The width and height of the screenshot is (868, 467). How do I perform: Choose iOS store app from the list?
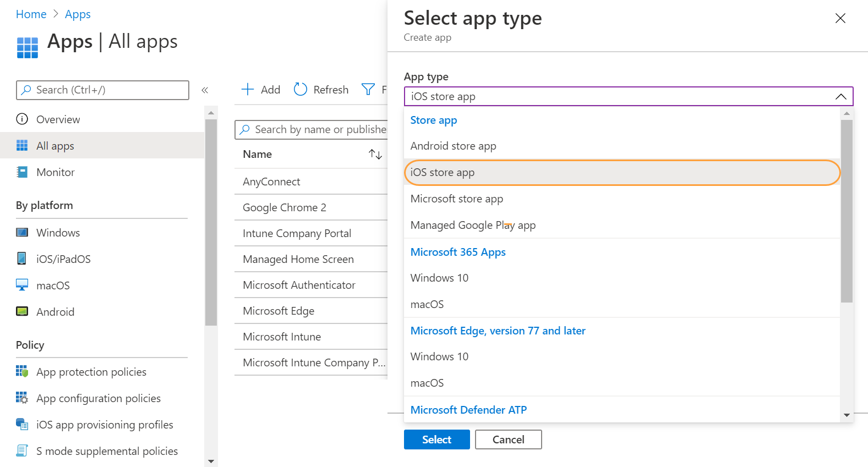pos(622,172)
